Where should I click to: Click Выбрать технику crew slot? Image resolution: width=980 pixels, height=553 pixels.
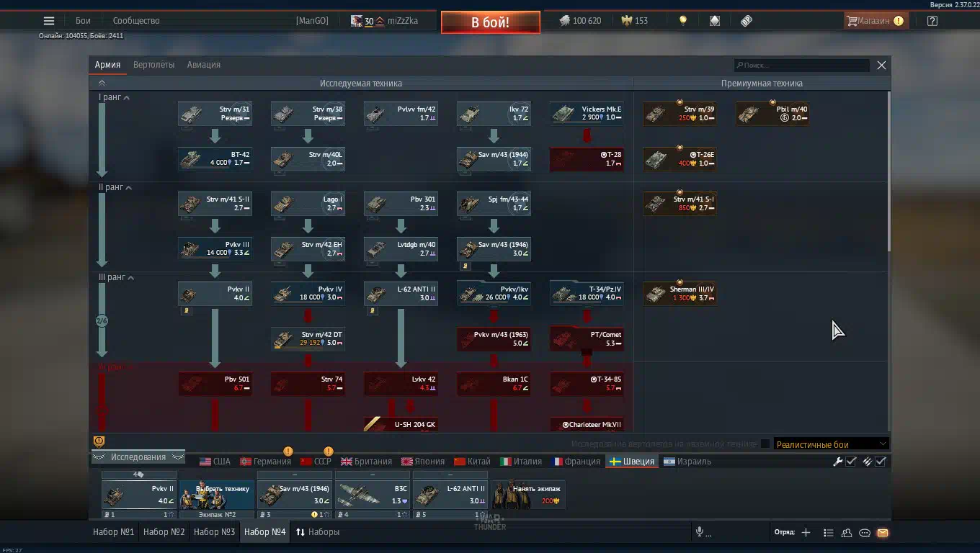click(x=216, y=495)
